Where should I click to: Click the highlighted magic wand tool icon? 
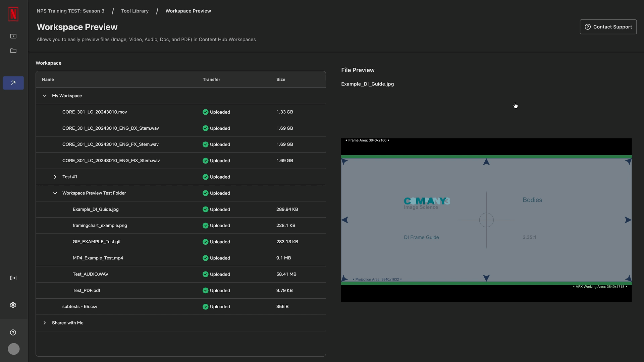13,83
